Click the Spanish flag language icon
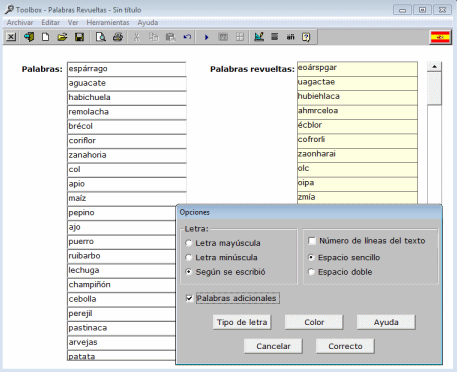Viewport: 457px width, 372px height. (440, 37)
